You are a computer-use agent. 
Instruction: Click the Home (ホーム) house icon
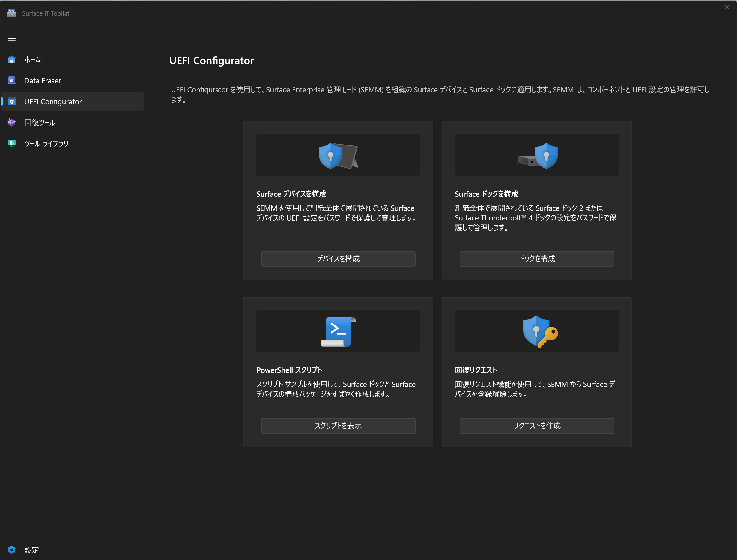pyautogui.click(x=12, y=60)
